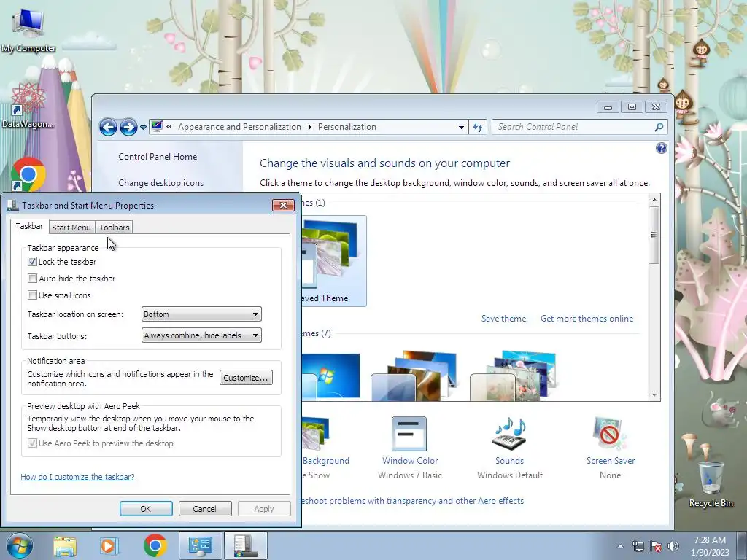Open Change desktop icons link

click(160, 183)
